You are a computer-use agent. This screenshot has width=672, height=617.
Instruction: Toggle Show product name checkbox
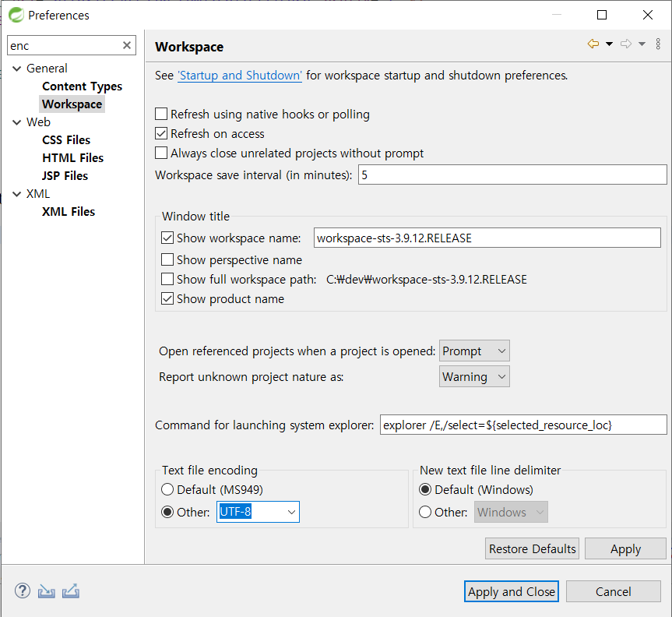(x=167, y=299)
